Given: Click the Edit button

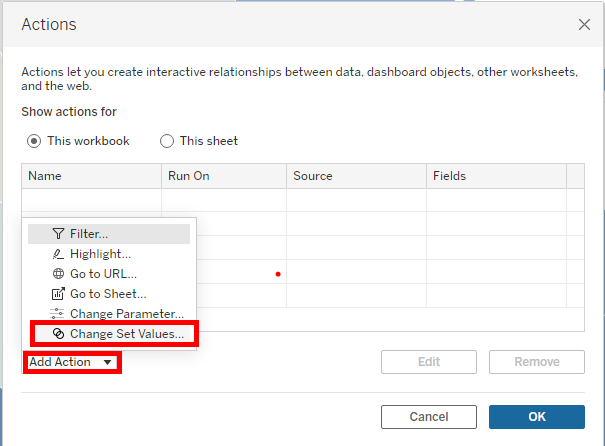Looking at the screenshot, I should 429,362.
